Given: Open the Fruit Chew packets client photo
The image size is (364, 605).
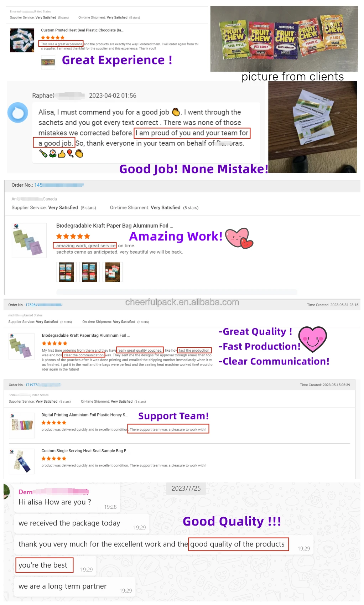Looking at the screenshot, I should [284, 39].
